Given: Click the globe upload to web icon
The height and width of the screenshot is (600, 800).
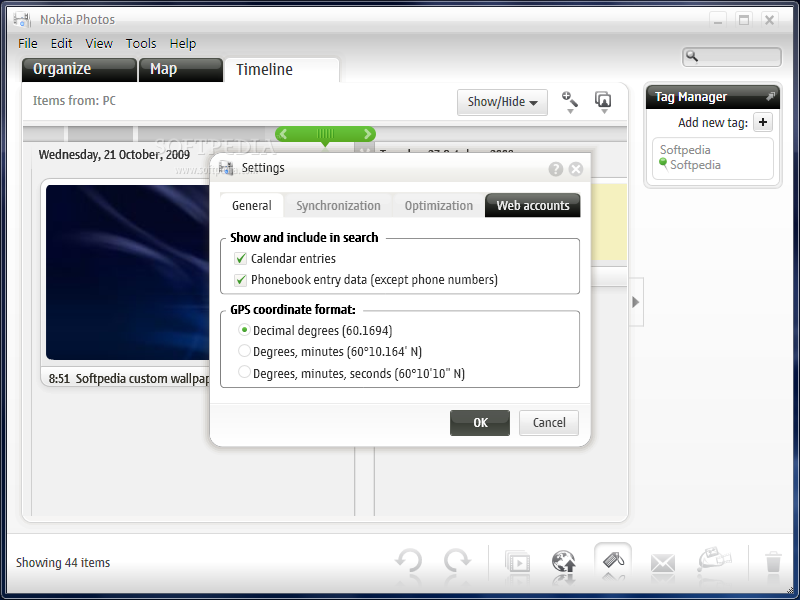Looking at the screenshot, I should 564,562.
